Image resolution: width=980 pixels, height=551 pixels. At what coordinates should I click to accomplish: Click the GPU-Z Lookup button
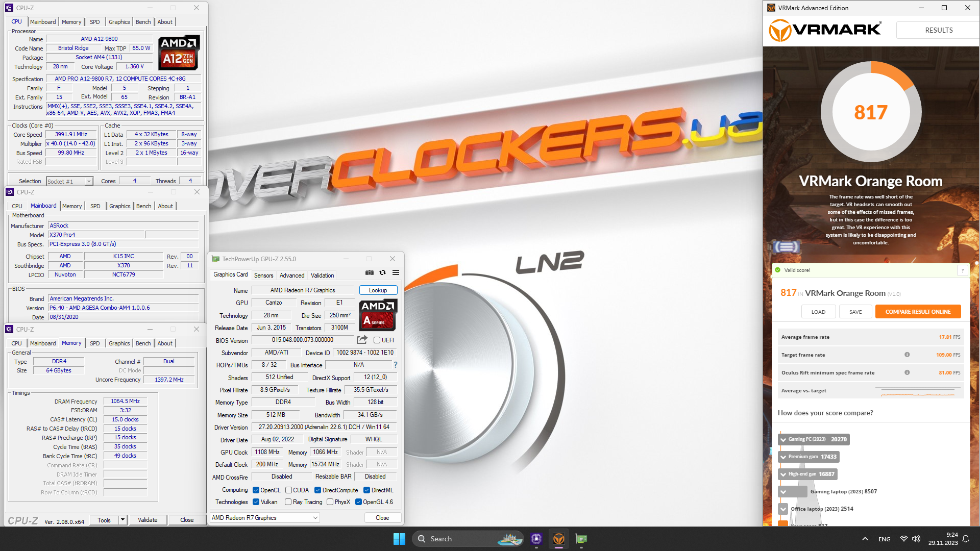378,290
